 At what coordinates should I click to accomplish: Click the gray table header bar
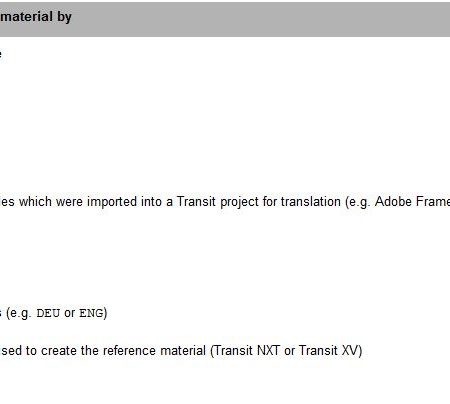pos(225,19)
